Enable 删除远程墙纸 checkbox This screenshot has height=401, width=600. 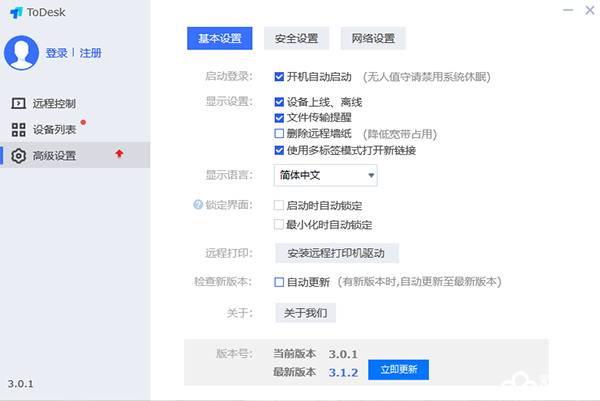tap(279, 134)
